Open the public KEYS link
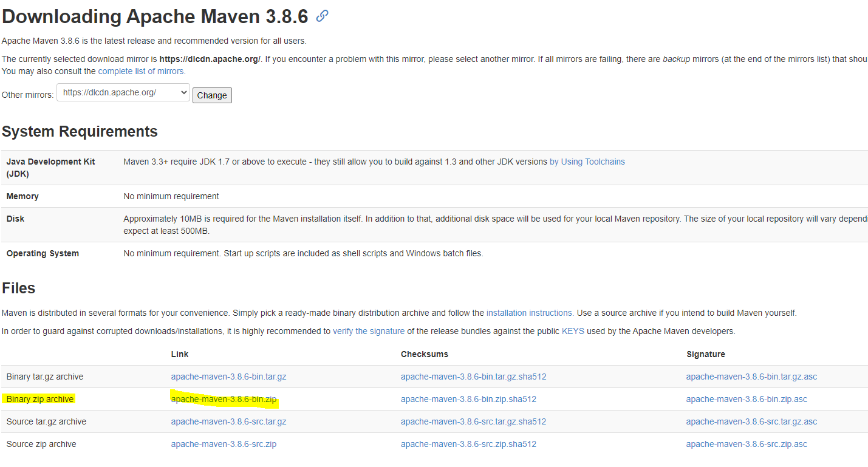This screenshot has width=868, height=467. click(573, 331)
